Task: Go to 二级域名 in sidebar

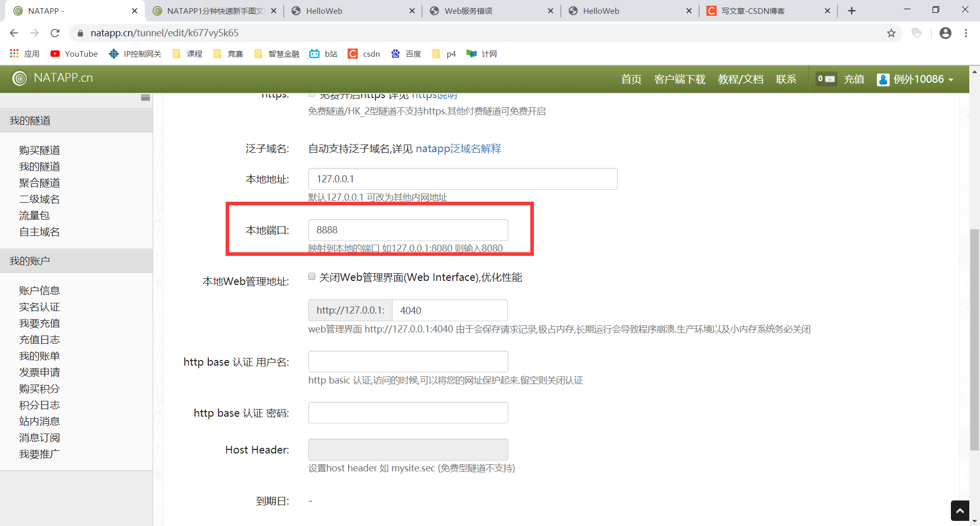Action: [39, 199]
